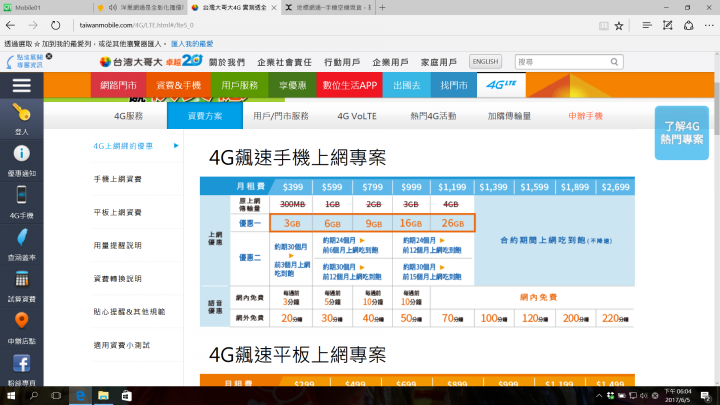The height and width of the screenshot is (405, 720).
Task: Click Edge browser taskbar icon
Action: (80, 395)
